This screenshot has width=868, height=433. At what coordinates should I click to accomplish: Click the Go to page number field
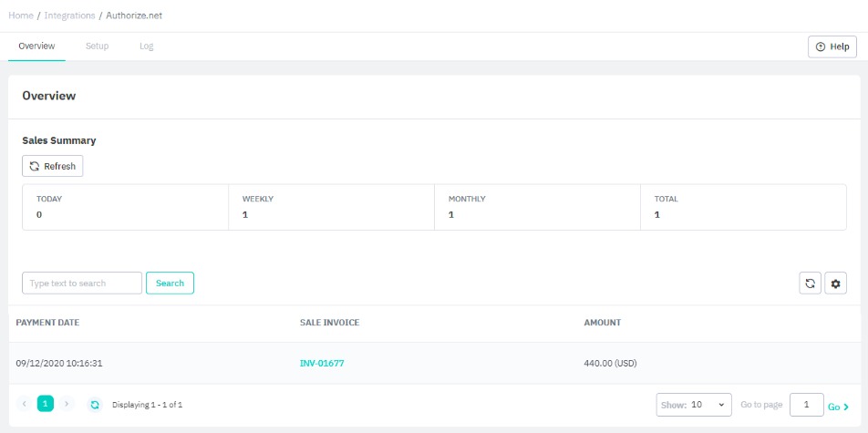806,405
